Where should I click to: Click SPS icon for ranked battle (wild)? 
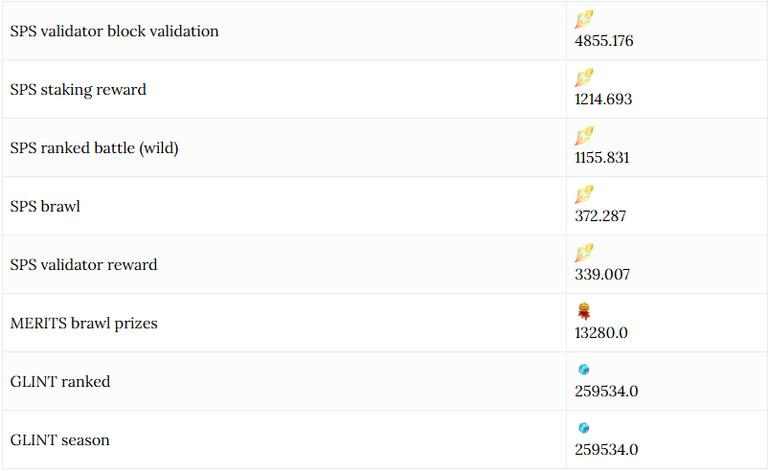point(584,136)
